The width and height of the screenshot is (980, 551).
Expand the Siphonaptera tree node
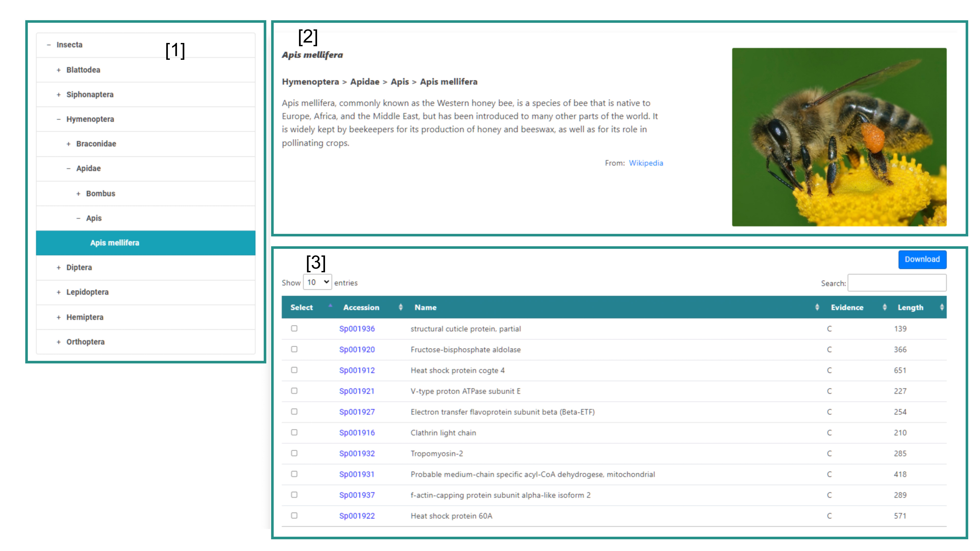(59, 95)
